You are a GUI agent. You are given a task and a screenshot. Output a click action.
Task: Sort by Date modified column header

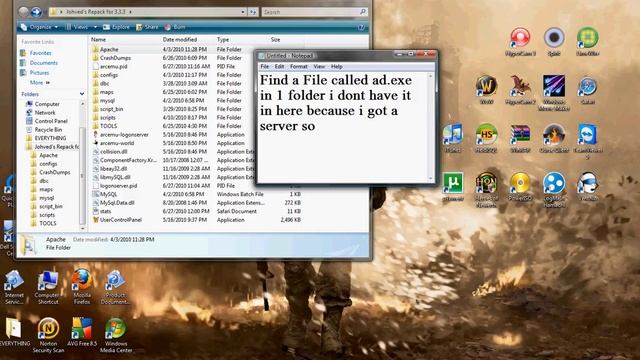point(188,40)
